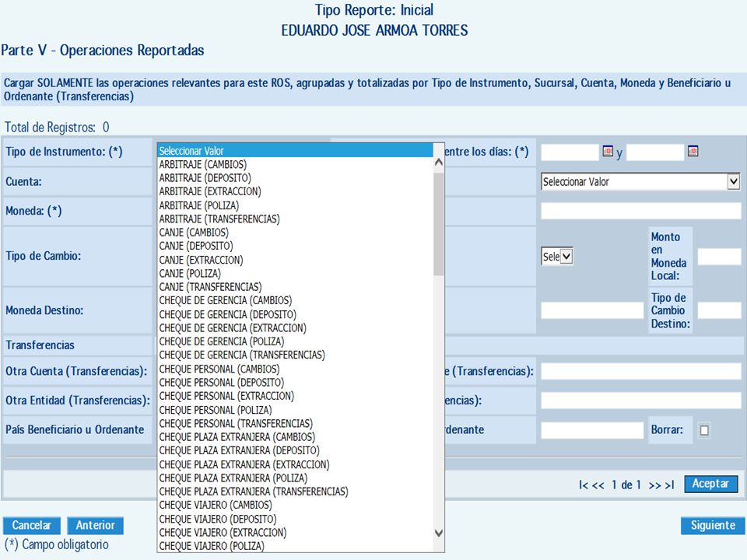
Task: Jump to first page with |< link
Action: pyautogui.click(x=584, y=485)
